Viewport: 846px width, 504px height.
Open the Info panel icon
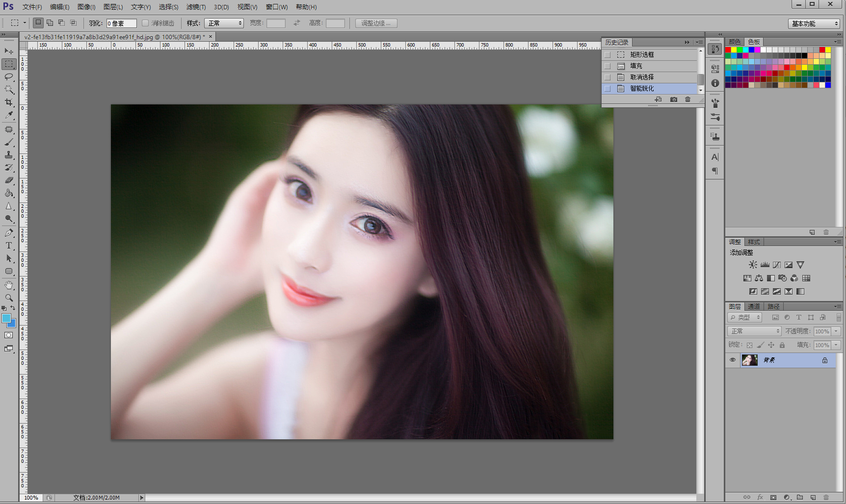715,83
